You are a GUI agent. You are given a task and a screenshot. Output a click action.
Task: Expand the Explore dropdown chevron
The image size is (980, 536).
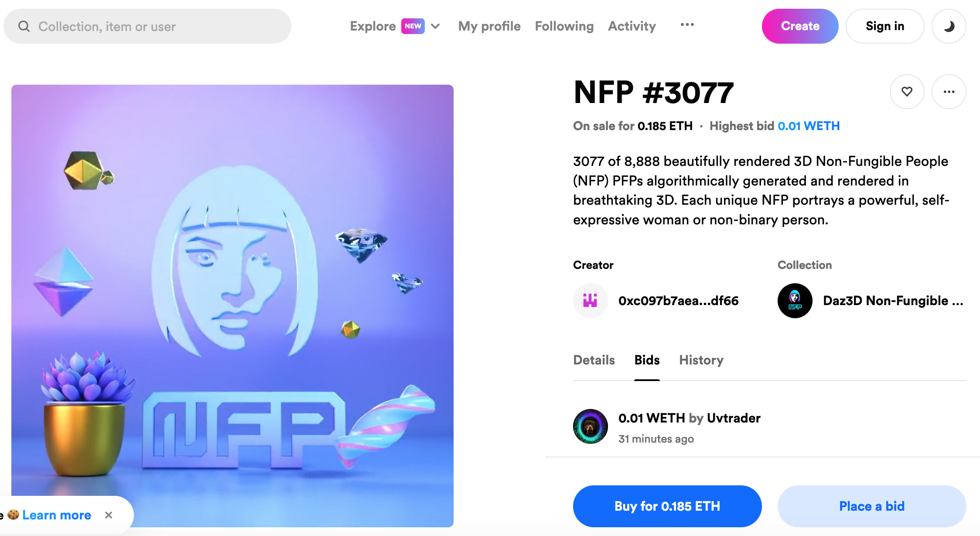[x=435, y=26]
